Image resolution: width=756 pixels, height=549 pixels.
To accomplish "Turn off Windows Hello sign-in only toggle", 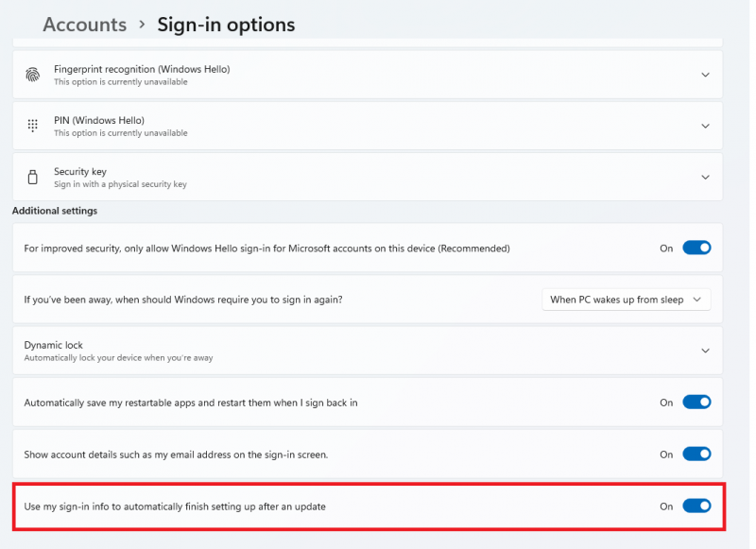I will 696,249.
